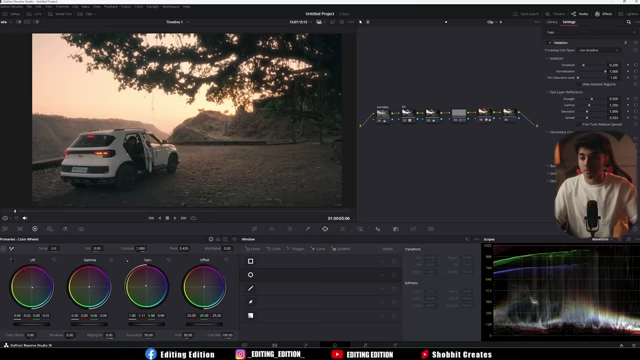The width and height of the screenshot is (640, 360).
Task: Select the curve window shape icon
Action: 251,302
